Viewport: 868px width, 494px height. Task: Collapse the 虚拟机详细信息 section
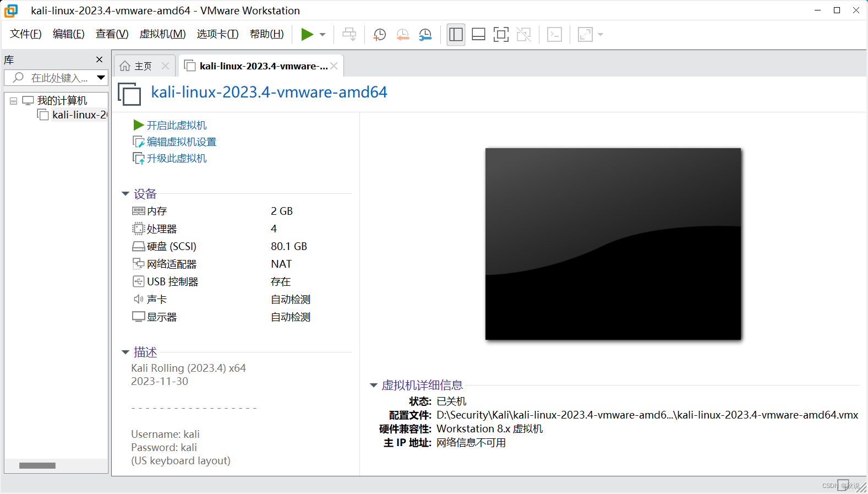[373, 386]
